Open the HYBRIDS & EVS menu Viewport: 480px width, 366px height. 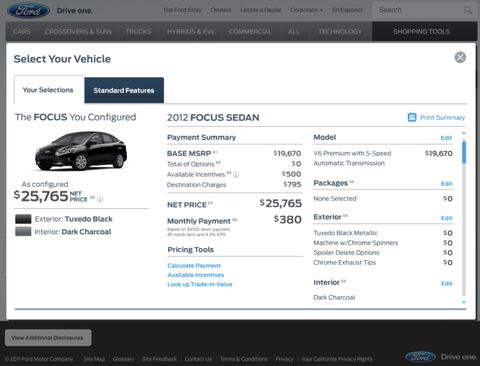pyautogui.click(x=190, y=32)
